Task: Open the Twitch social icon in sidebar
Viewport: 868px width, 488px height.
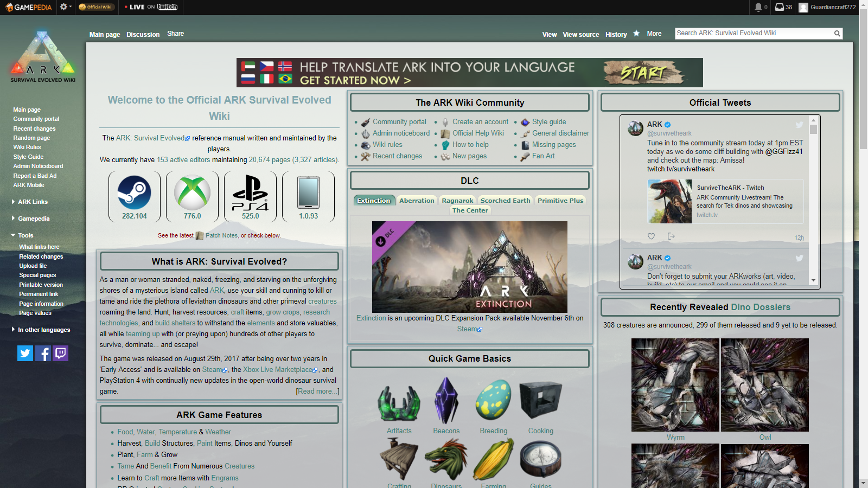Action: coord(61,354)
